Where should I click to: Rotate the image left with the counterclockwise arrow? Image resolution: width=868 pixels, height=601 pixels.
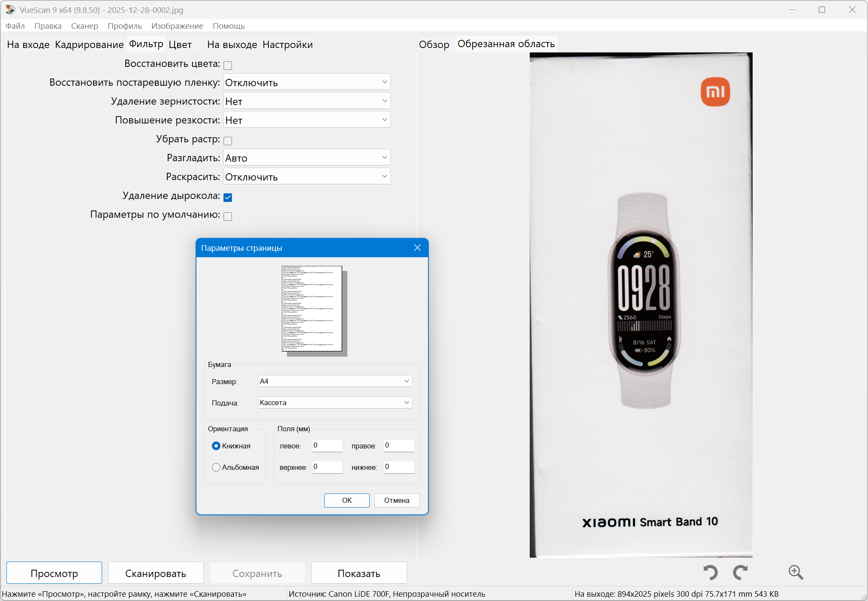click(710, 573)
